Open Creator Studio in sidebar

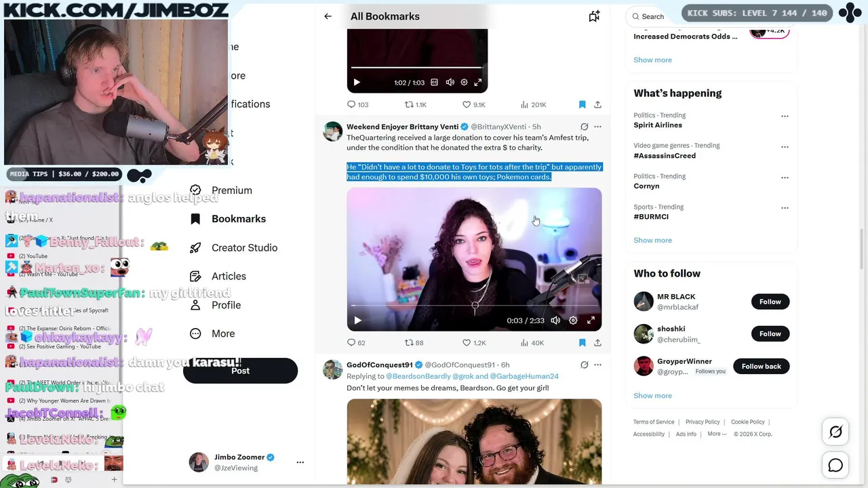point(234,247)
